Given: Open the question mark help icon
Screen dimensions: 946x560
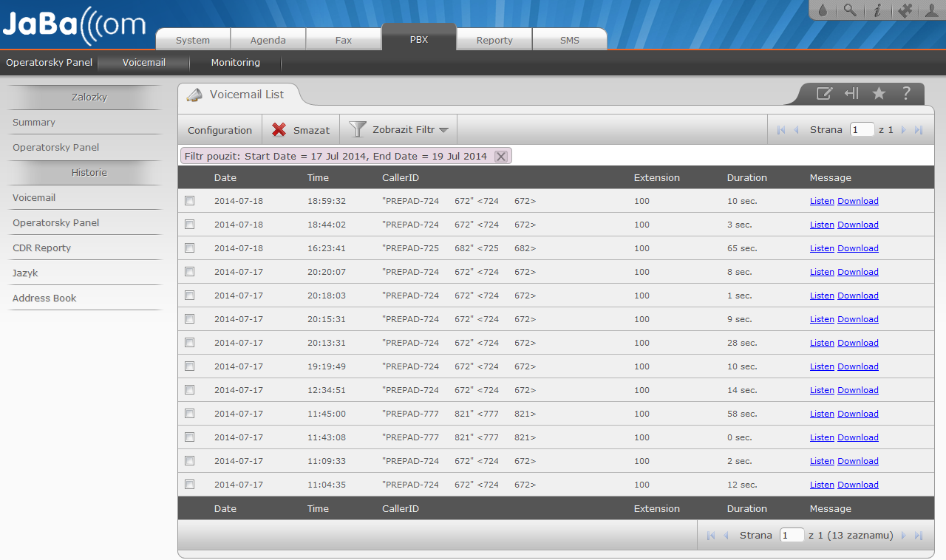Looking at the screenshot, I should (x=906, y=93).
